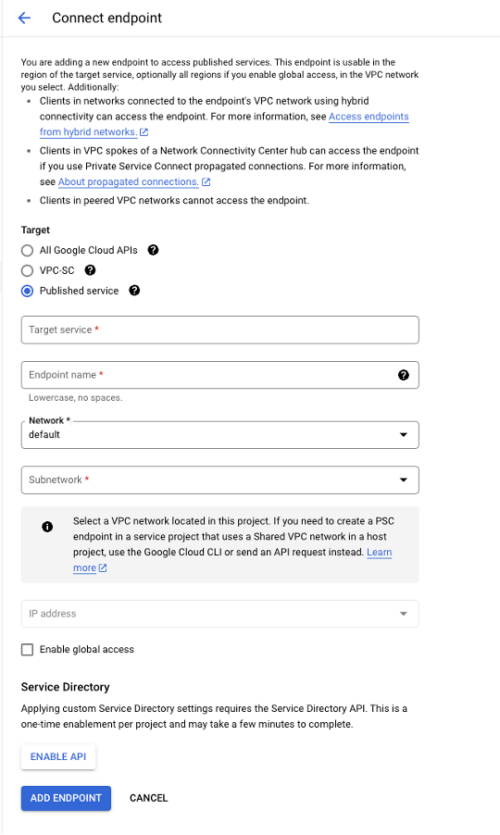Open About propagated connections link
500x835 pixels.
128,182
